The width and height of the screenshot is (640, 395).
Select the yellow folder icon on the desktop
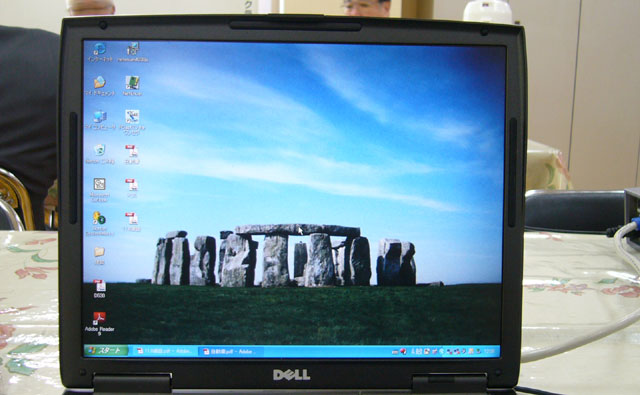pyautogui.click(x=99, y=255)
